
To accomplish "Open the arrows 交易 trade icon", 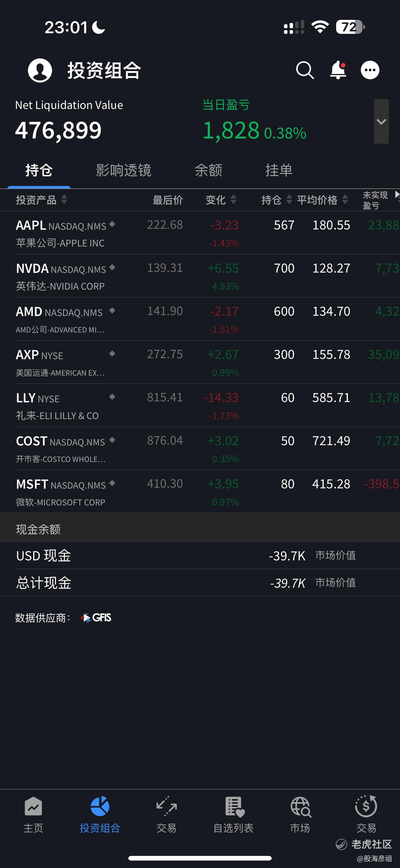I will point(166,806).
